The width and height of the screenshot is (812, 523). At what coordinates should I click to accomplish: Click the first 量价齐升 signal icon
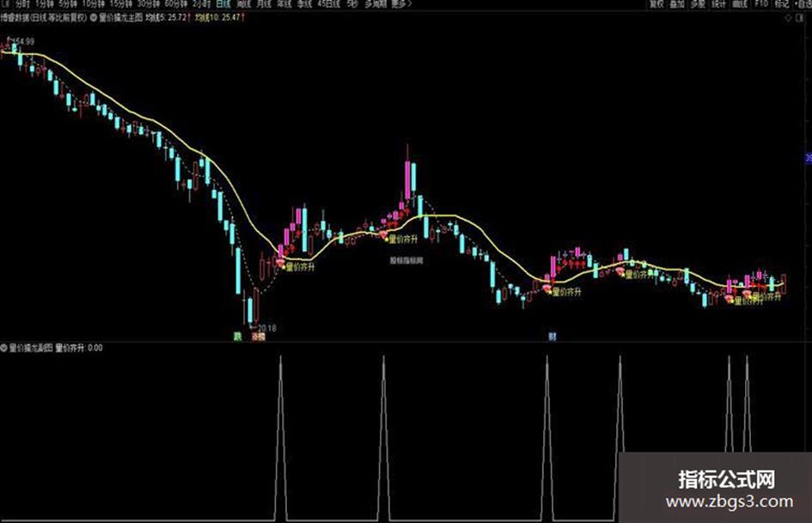(x=281, y=264)
